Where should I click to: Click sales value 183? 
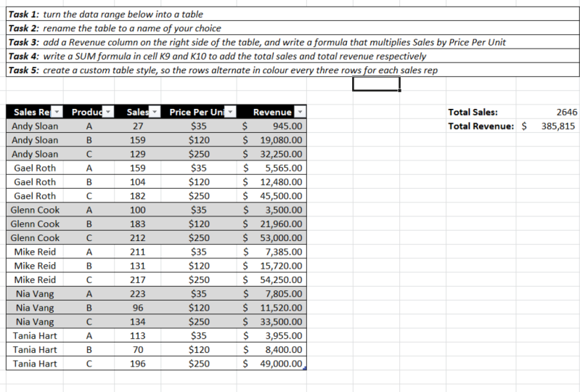pyautogui.click(x=138, y=224)
